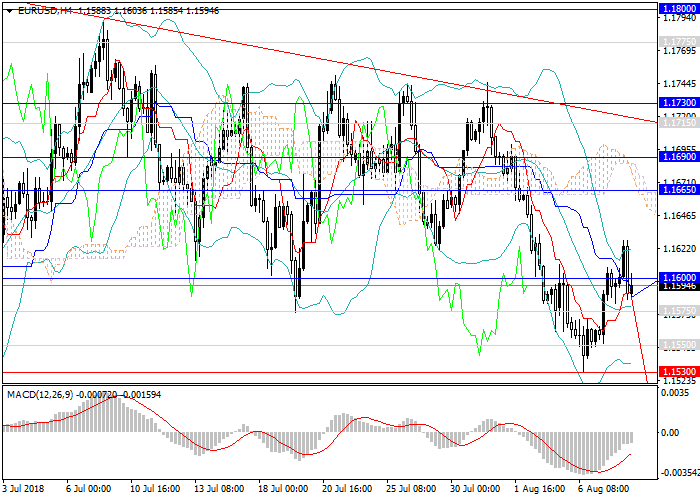The image size is (700, 500).
Task: Click the EURUSD,H4 chart title text
Action: click(45, 11)
